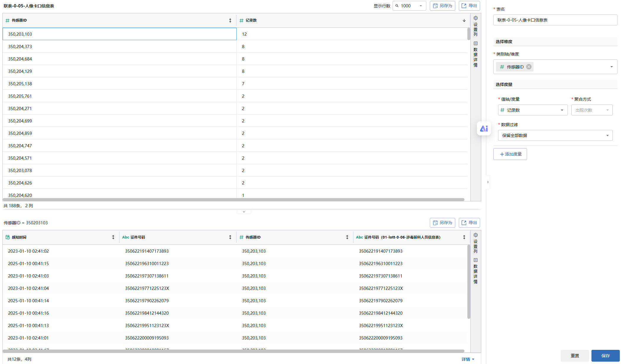
Task: Open bottom table data details icon
Action: 475,260
